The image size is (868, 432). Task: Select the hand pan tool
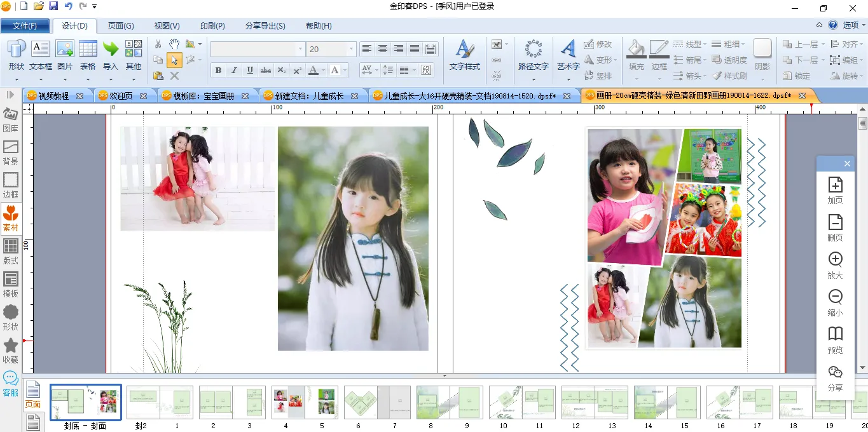pyautogui.click(x=174, y=44)
